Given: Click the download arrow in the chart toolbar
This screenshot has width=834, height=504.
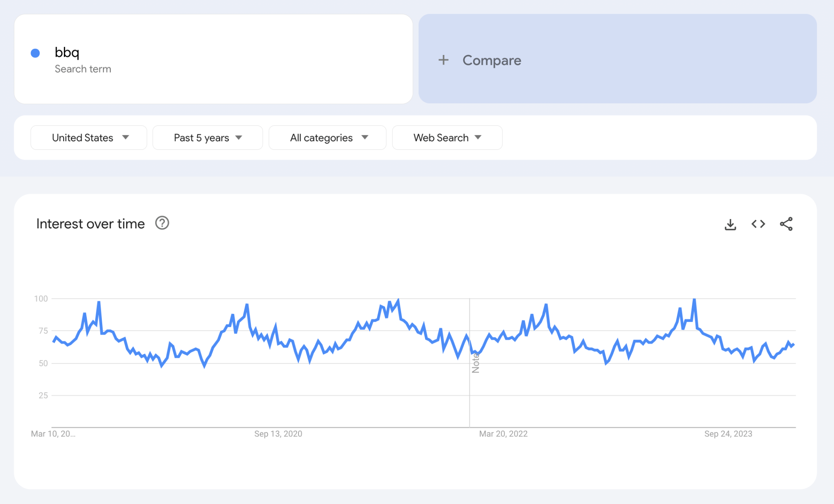Looking at the screenshot, I should pyautogui.click(x=730, y=224).
